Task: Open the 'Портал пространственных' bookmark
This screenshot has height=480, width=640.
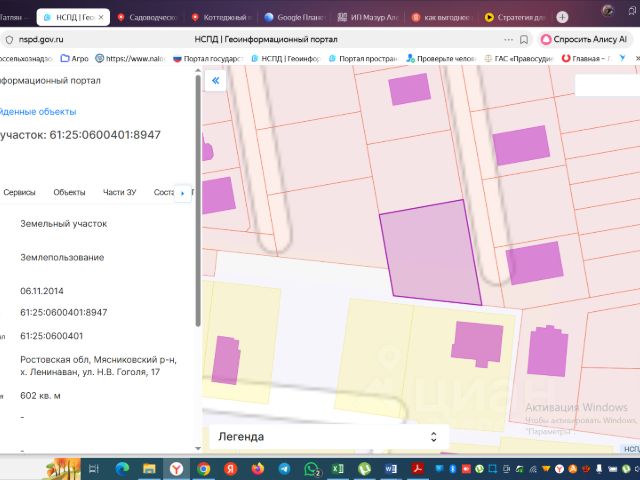Action: pyautogui.click(x=363, y=58)
